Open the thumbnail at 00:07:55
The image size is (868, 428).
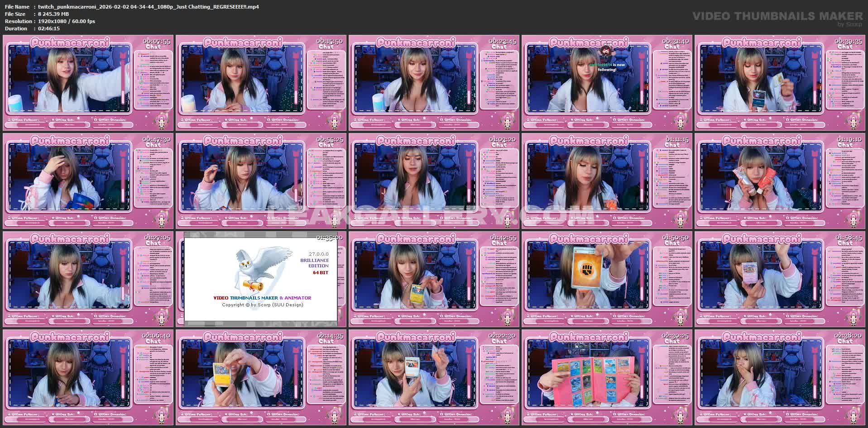[88, 83]
